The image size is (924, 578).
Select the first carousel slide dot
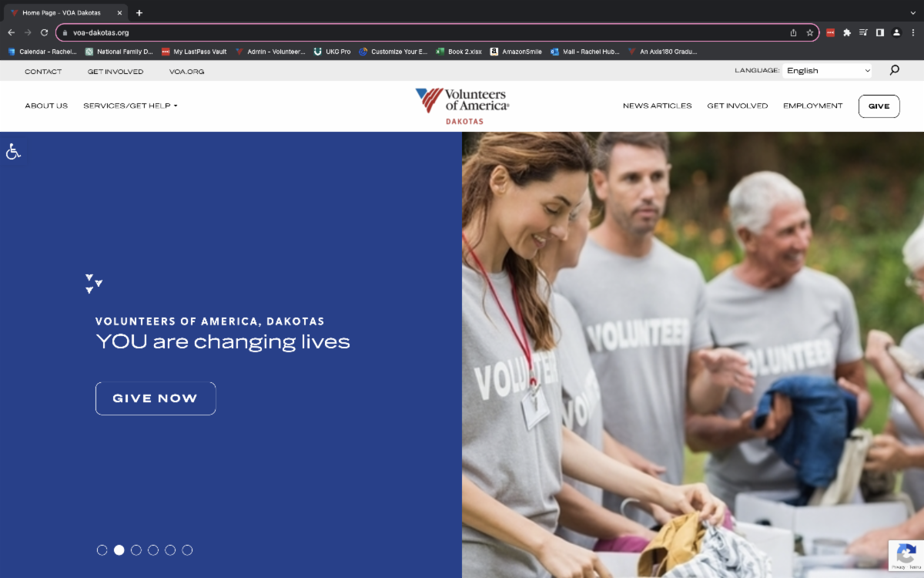[x=102, y=550]
